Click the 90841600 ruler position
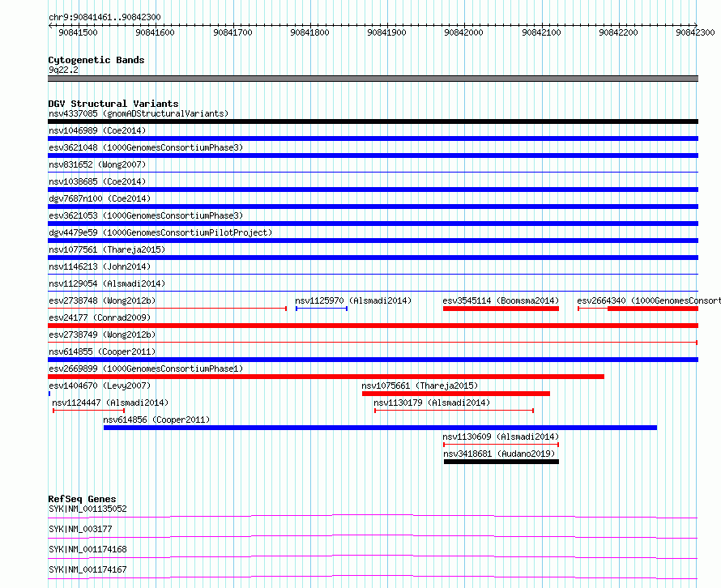The image size is (721, 588). (x=156, y=32)
